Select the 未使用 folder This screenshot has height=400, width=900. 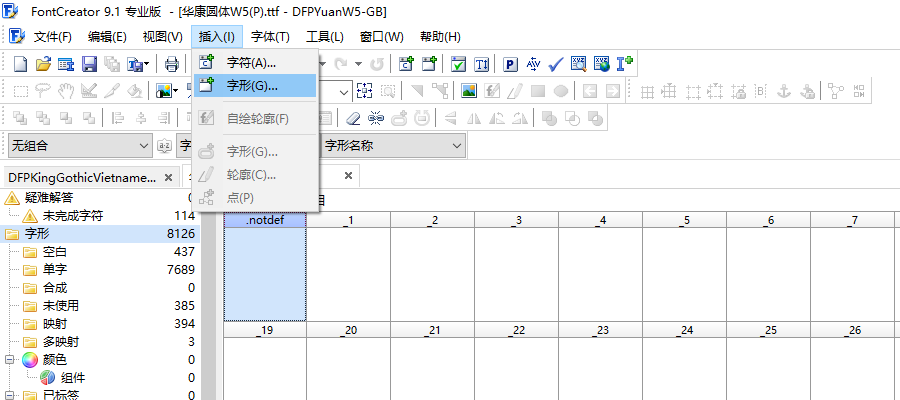(60, 306)
